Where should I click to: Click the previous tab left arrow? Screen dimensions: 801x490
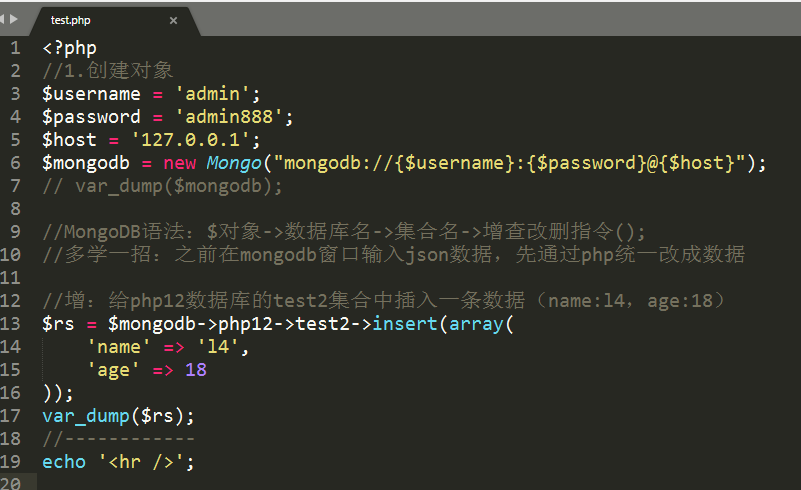(5, 20)
